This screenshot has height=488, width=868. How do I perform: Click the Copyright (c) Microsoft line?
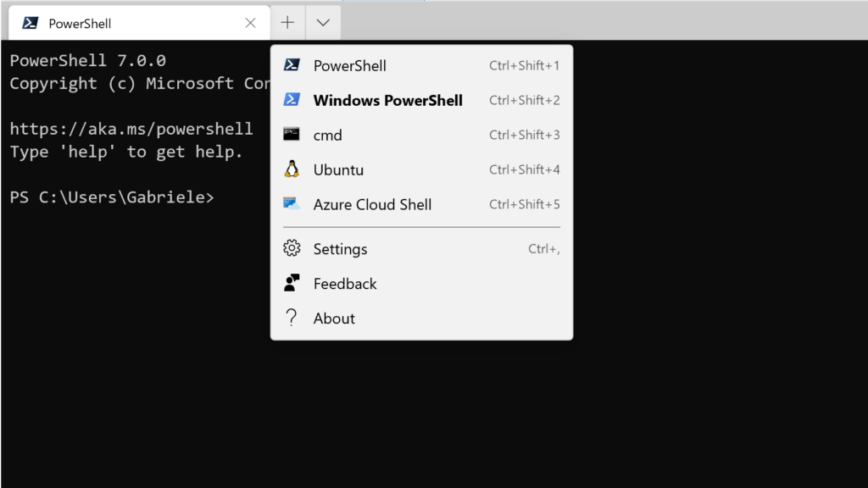140,83
